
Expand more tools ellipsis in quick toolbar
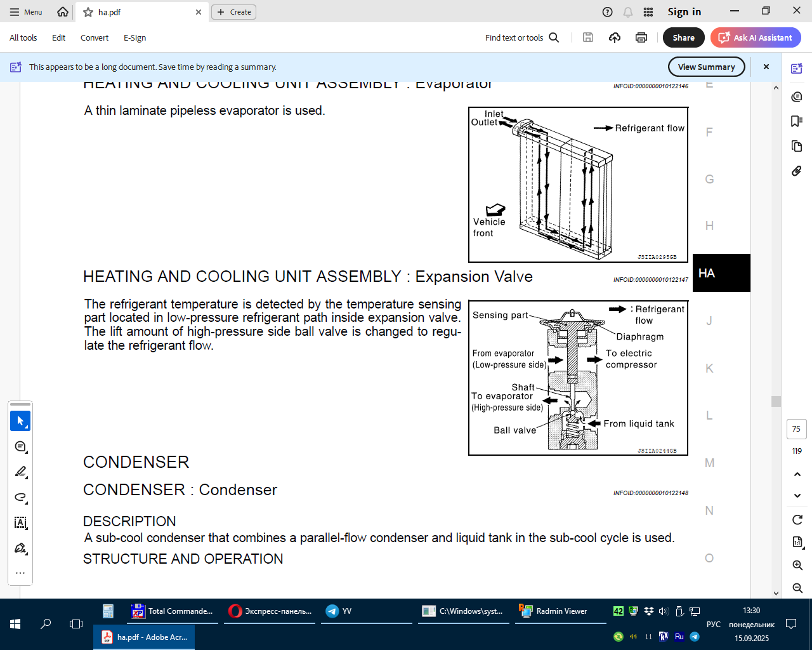coord(20,573)
